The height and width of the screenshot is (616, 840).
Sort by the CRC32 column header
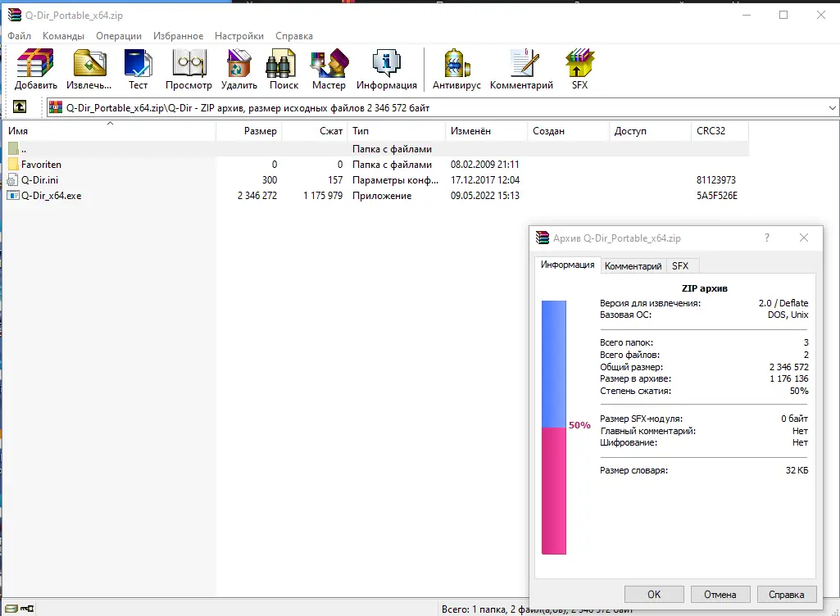[x=720, y=131]
